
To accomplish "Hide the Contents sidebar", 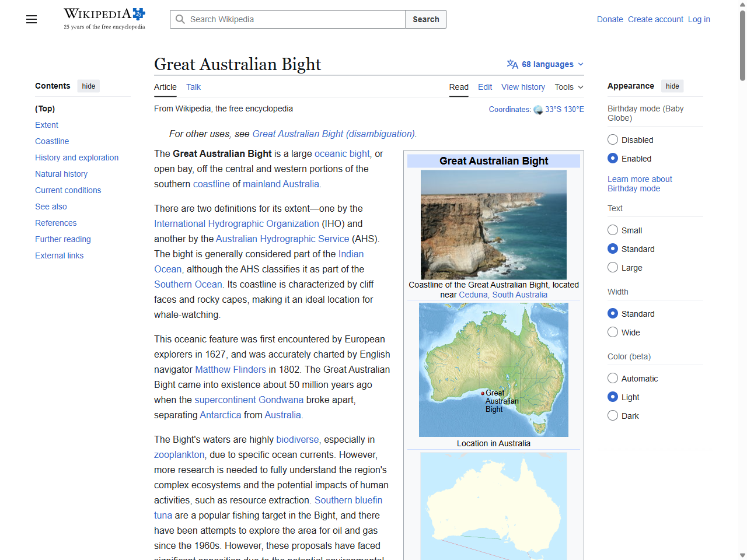I will pyautogui.click(x=89, y=86).
